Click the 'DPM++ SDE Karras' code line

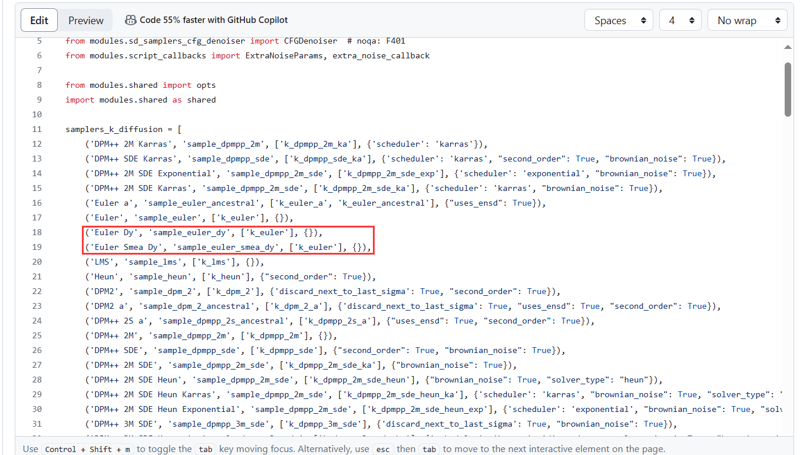tap(405, 159)
